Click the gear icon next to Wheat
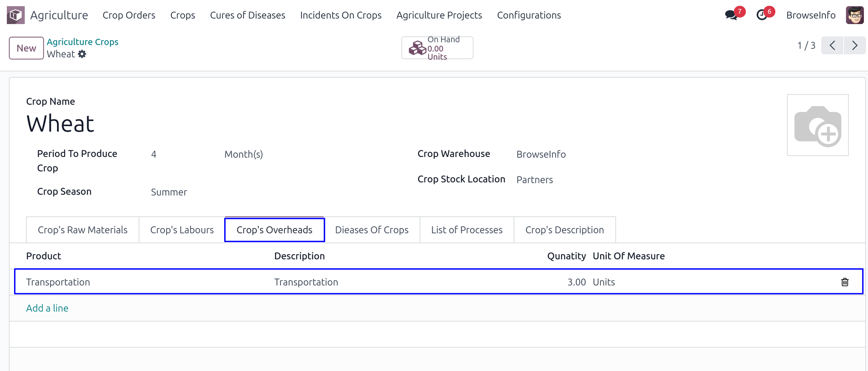The image size is (868, 371). [82, 54]
